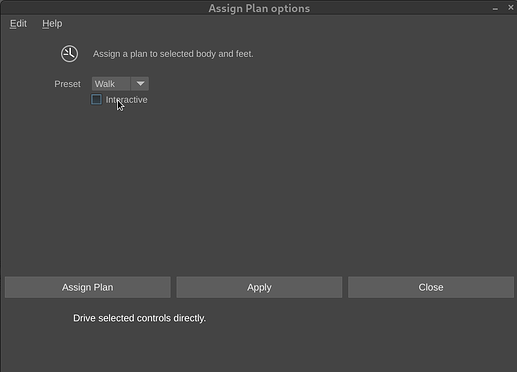Click the Assign Plan clock icon

point(69,54)
